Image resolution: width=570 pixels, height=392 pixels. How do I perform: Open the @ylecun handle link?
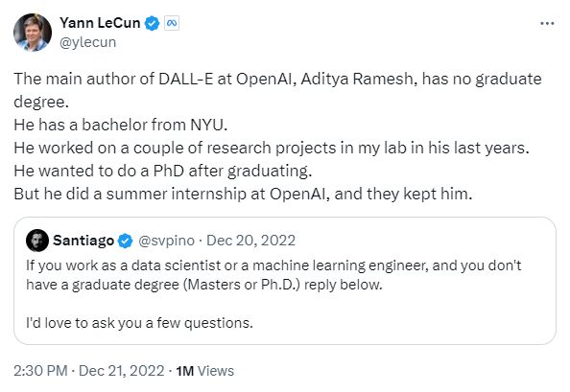(87, 42)
